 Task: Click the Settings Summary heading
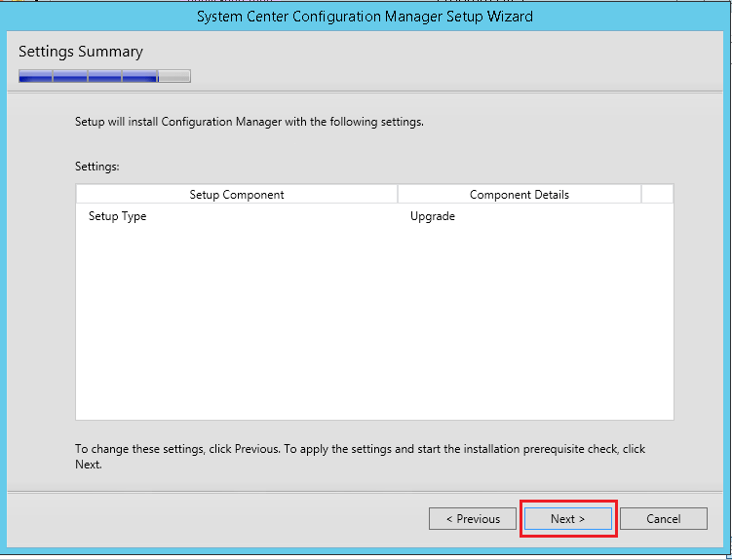(x=81, y=52)
